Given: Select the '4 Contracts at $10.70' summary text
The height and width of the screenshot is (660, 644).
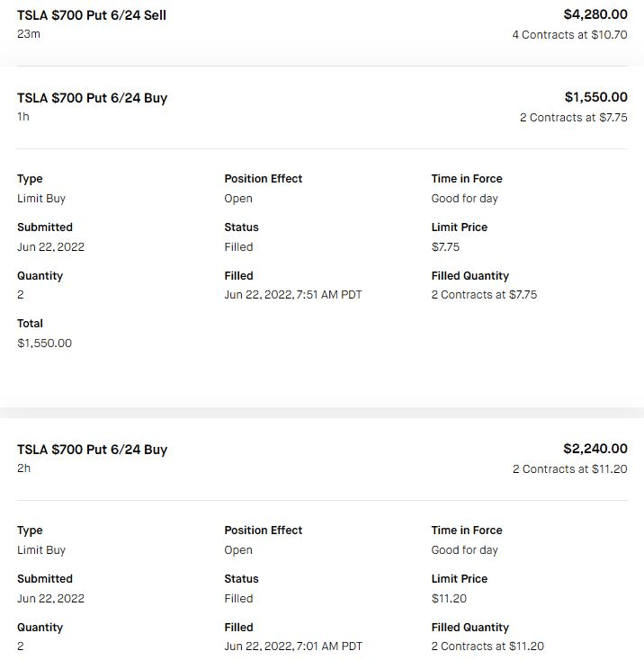Looking at the screenshot, I should 569,35.
